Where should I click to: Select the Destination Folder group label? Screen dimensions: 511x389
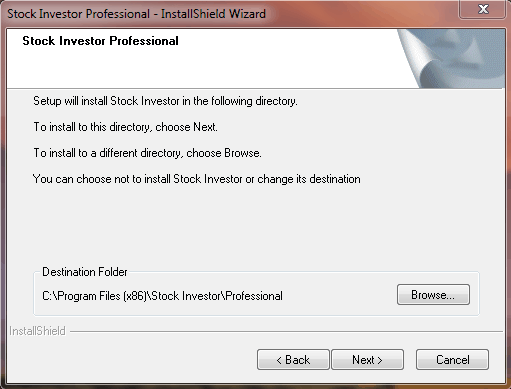(85, 272)
